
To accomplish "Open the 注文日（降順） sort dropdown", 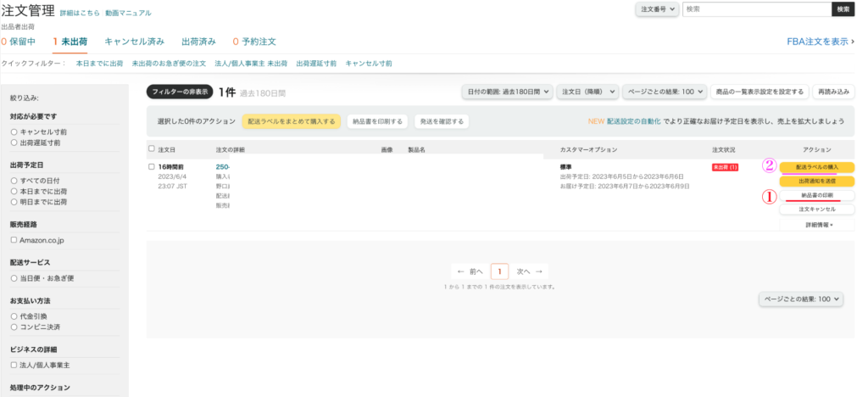I will [x=588, y=92].
